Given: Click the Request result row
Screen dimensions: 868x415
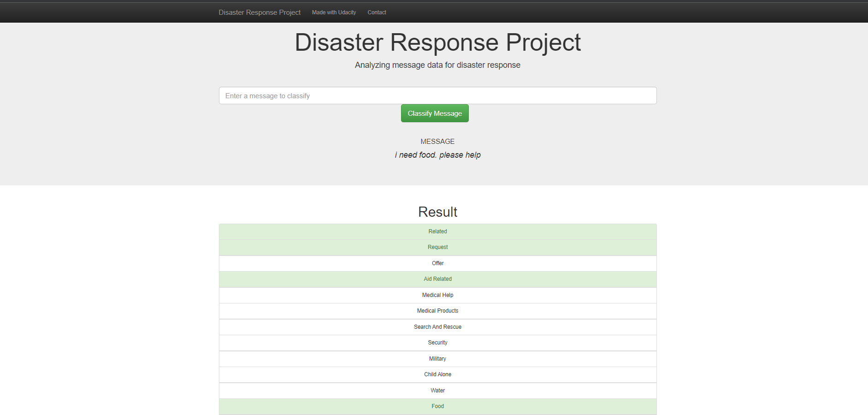Looking at the screenshot, I should (437, 247).
